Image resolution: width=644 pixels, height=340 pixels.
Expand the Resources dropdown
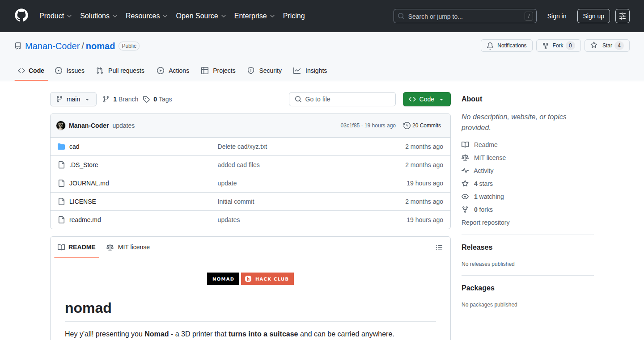(147, 16)
